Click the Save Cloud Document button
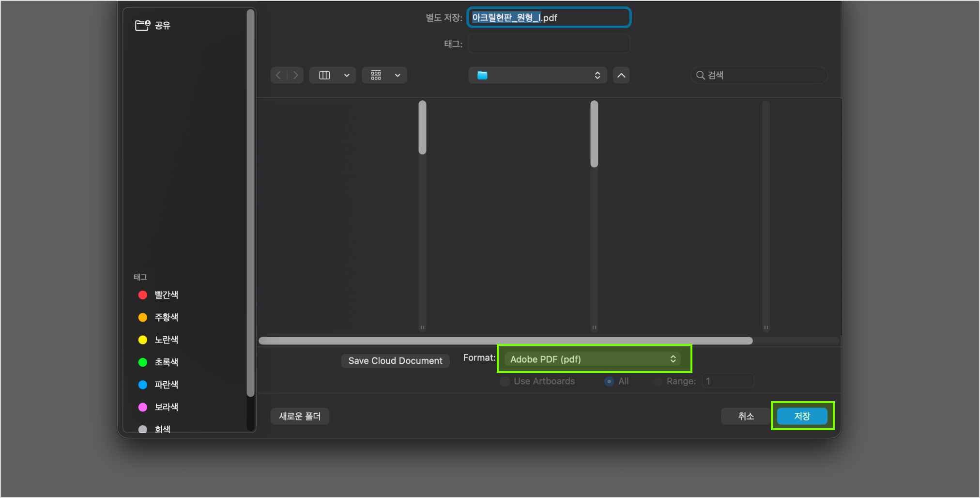Screen dimensions: 980x498 [x=395, y=361]
